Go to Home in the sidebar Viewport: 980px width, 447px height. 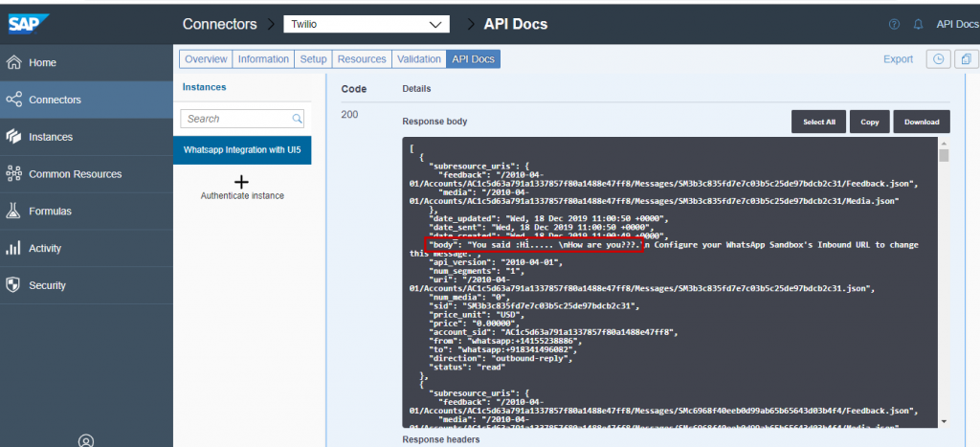tap(86, 62)
